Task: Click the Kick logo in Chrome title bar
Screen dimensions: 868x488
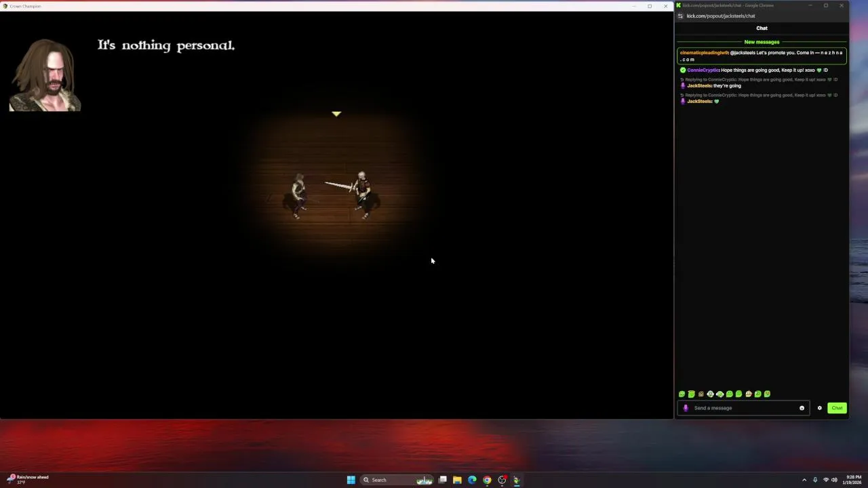Action: [x=678, y=5]
